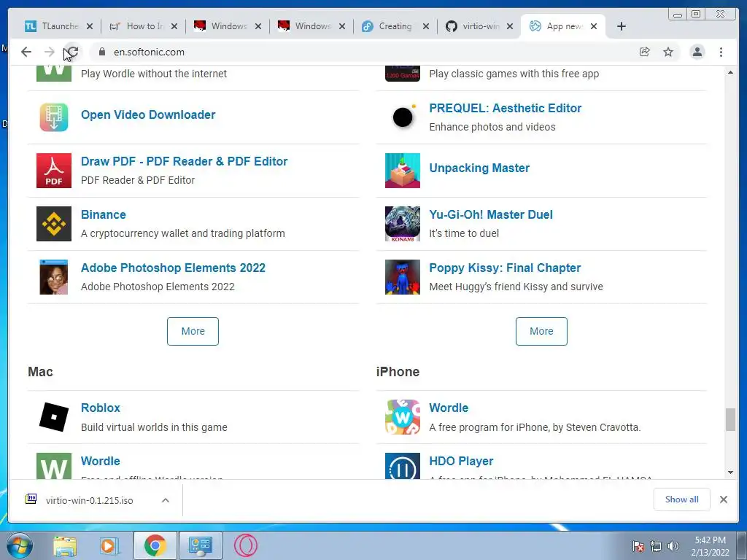Open Wordle link in iPhone section
Image resolution: width=747 pixels, height=560 pixels.
449,408
